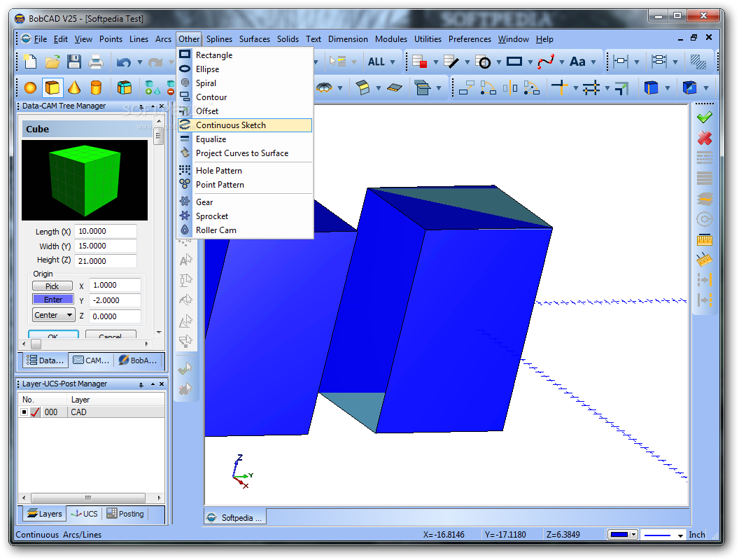This screenshot has width=739, height=560.
Task: Click the ALL selection toolbar icon
Action: pos(376,62)
